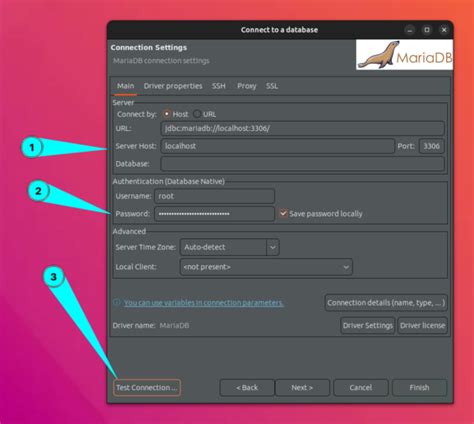Viewport: 474px width, 424px height.
Task: Expand the Server Time Zone dropdown arrow
Action: (x=273, y=247)
